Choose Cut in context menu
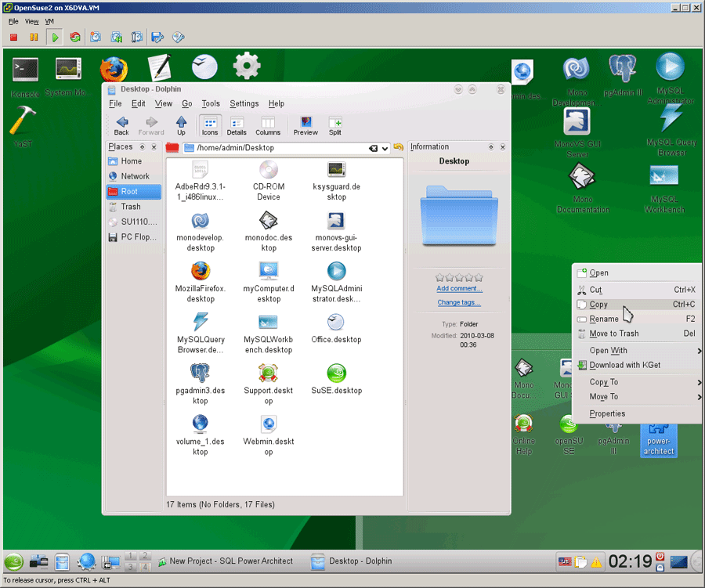The height and width of the screenshot is (588, 705). pos(637,290)
